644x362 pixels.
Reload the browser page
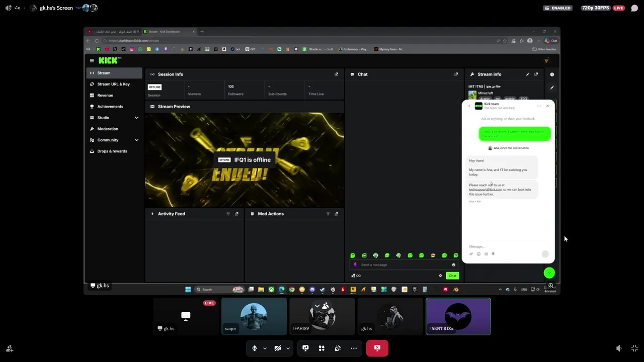(x=96, y=41)
